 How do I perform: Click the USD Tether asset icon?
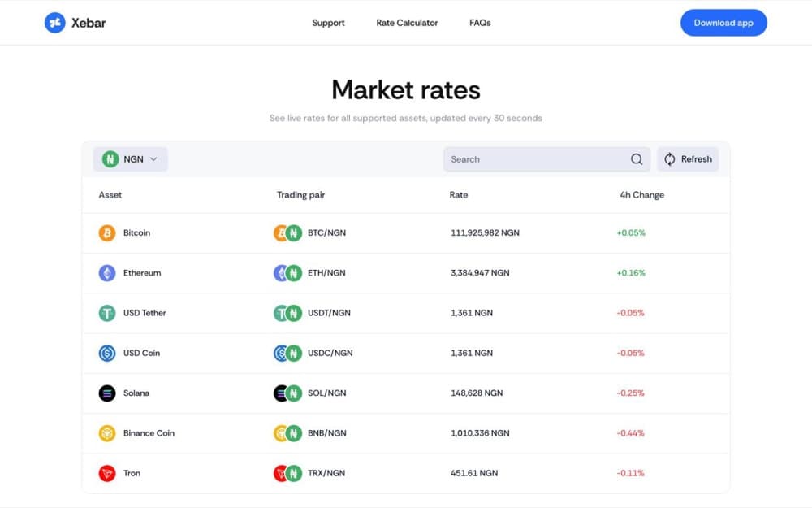click(x=107, y=313)
